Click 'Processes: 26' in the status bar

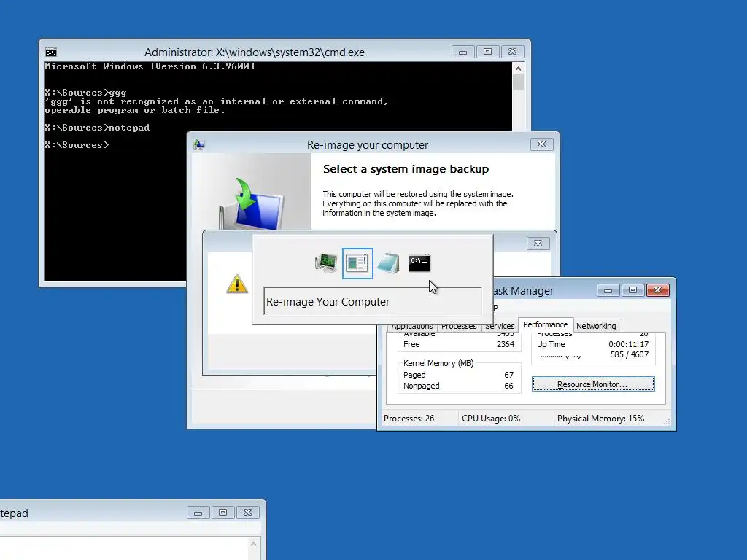click(x=409, y=419)
